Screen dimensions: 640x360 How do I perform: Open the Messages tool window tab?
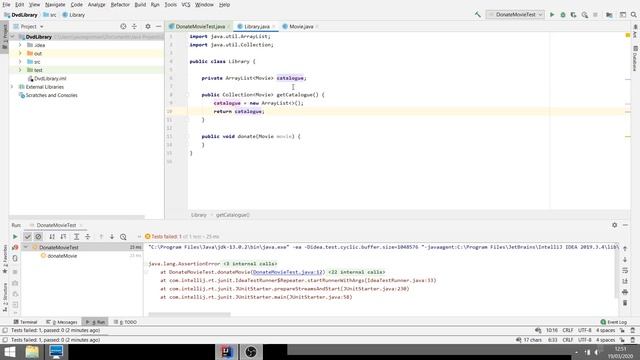[x=62, y=322]
